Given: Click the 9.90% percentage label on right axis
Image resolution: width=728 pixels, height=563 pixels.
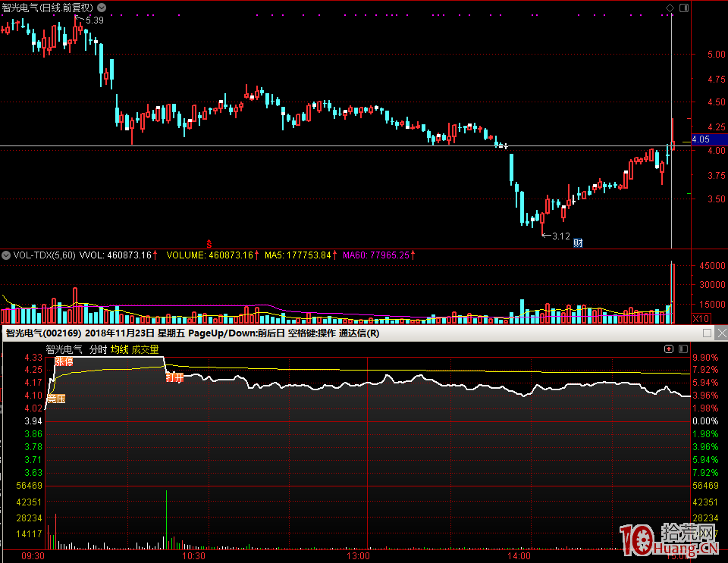Looking at the screenshot, I should [705, 358].
